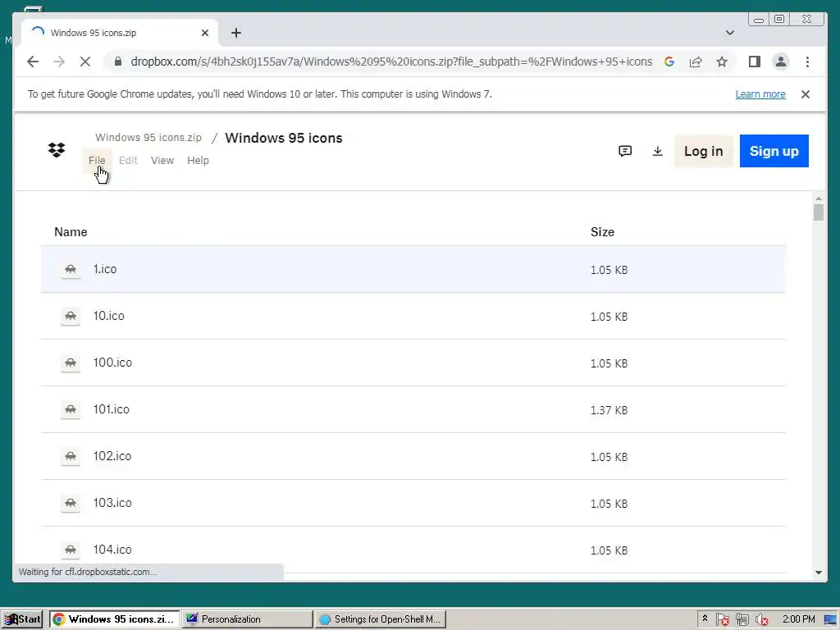Screen dimensions: 840x630
Task: Close the Windows 95 icons.zip tab
Action: pyautogui.click(x=204, y=33)
